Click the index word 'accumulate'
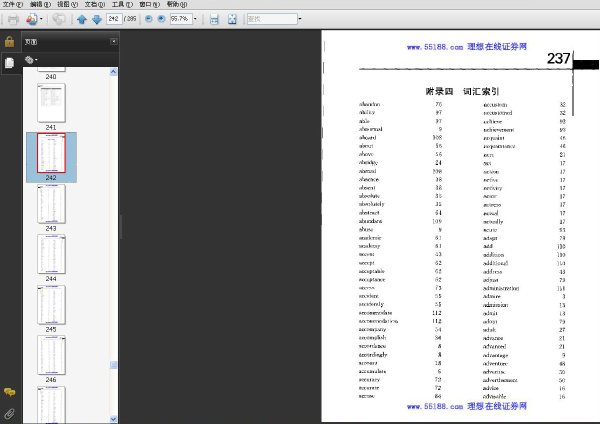Screen dimensions: 600x424 [x=372, y=372]
